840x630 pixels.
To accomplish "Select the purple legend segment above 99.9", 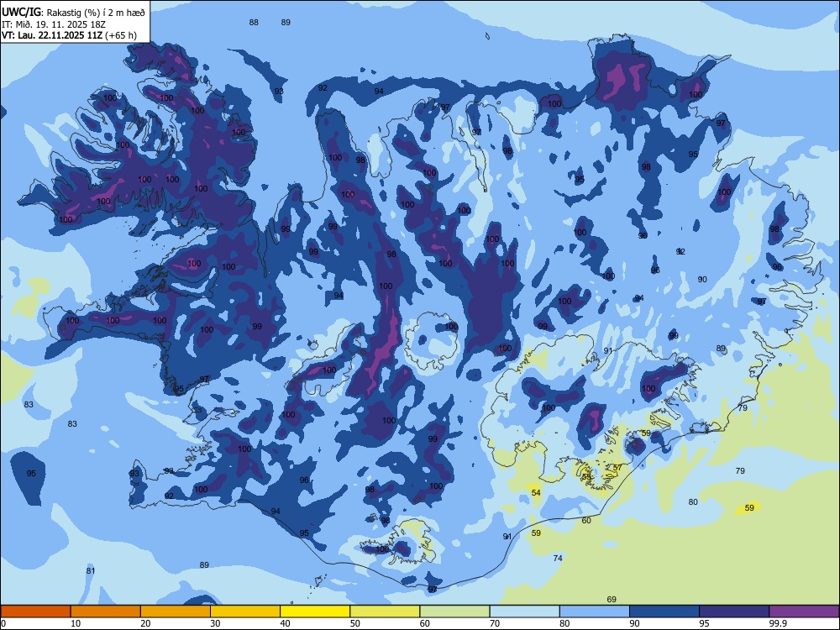I will pos(804,612).
